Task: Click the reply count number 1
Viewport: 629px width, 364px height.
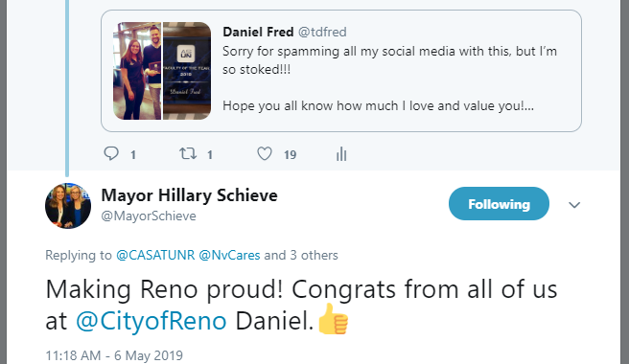Action: [133, 155]
